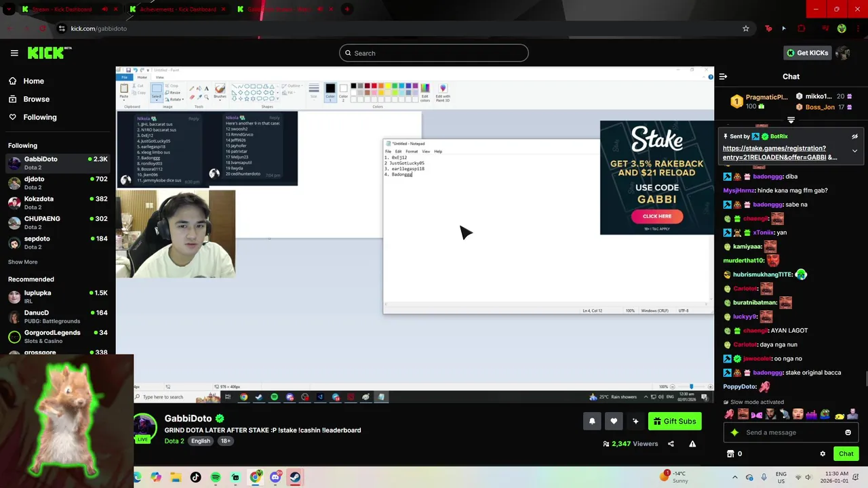Focus the Send a message field
Screen dimensions: 868x488
(791, 432)
